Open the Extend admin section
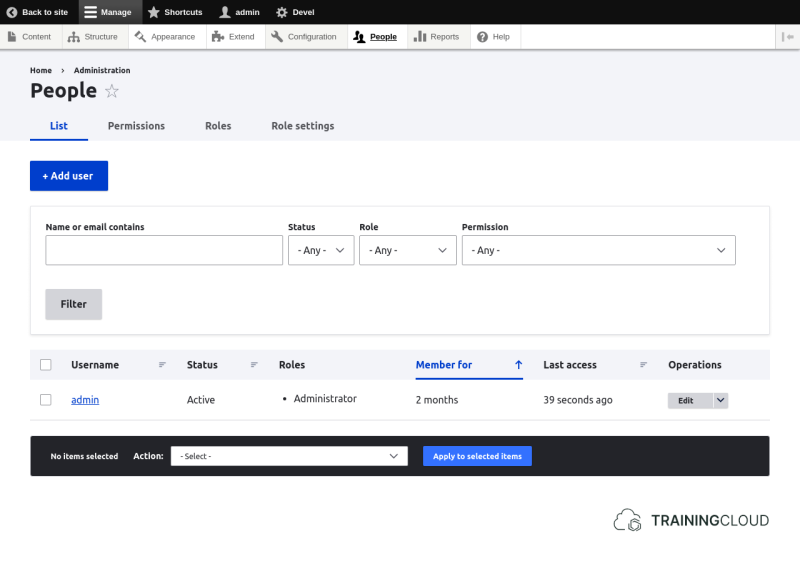Image resolution: width=800 pixels, height=563 pixels. [233, 37]
